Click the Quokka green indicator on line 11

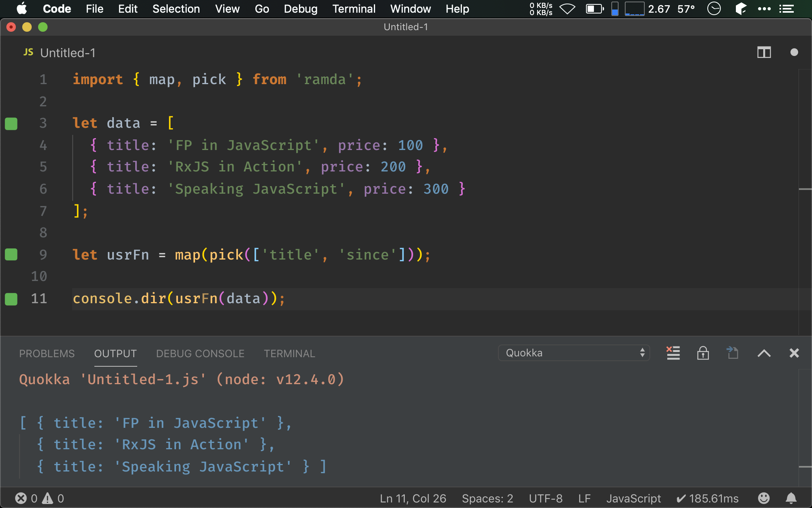click(11, 299)
